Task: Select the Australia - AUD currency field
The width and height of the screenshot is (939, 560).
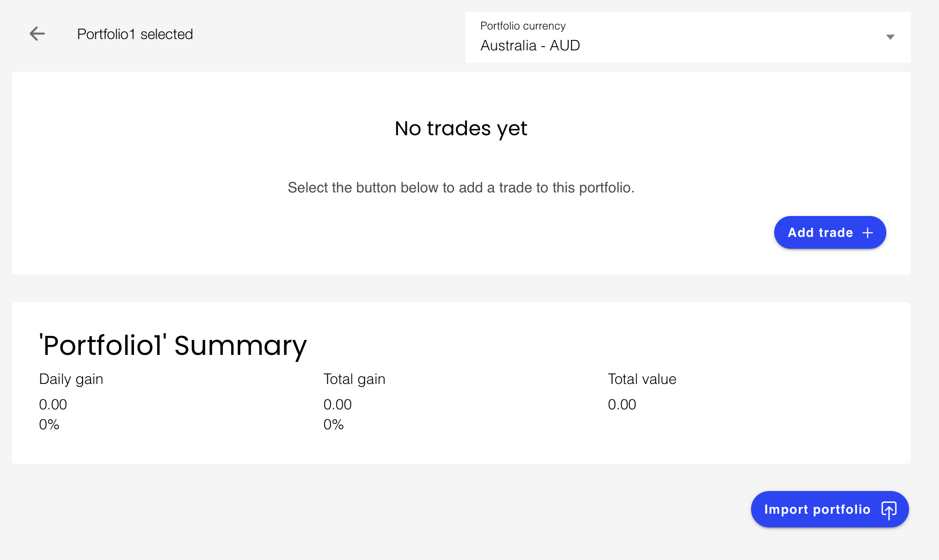Action: click(529, 45)
